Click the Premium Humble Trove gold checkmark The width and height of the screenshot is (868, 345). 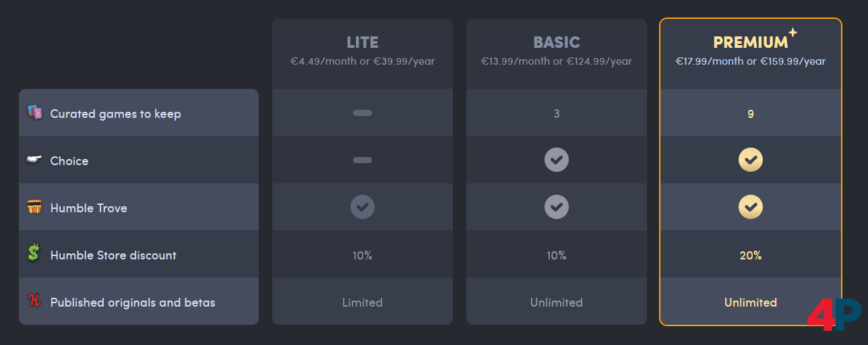click(751, 208)
